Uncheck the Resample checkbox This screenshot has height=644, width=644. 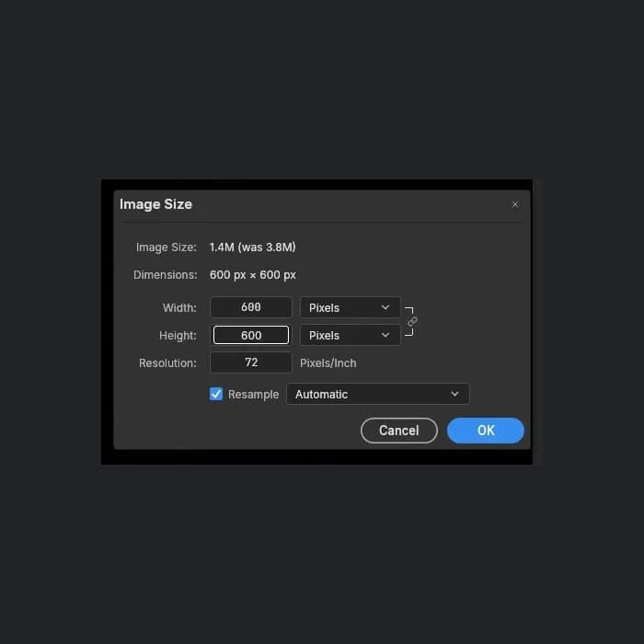[x=216, y=394]
